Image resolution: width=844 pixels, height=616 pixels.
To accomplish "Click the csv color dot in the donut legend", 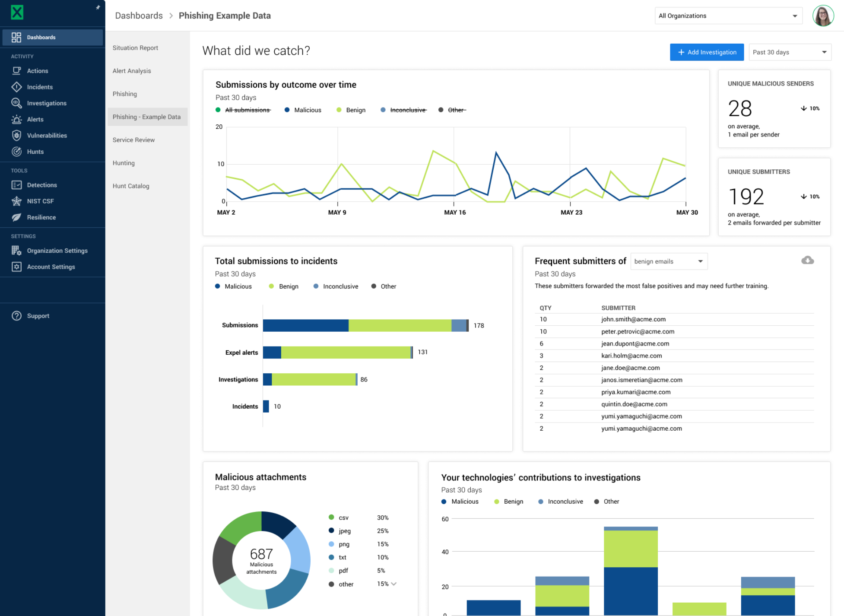I will pos(332,517).
